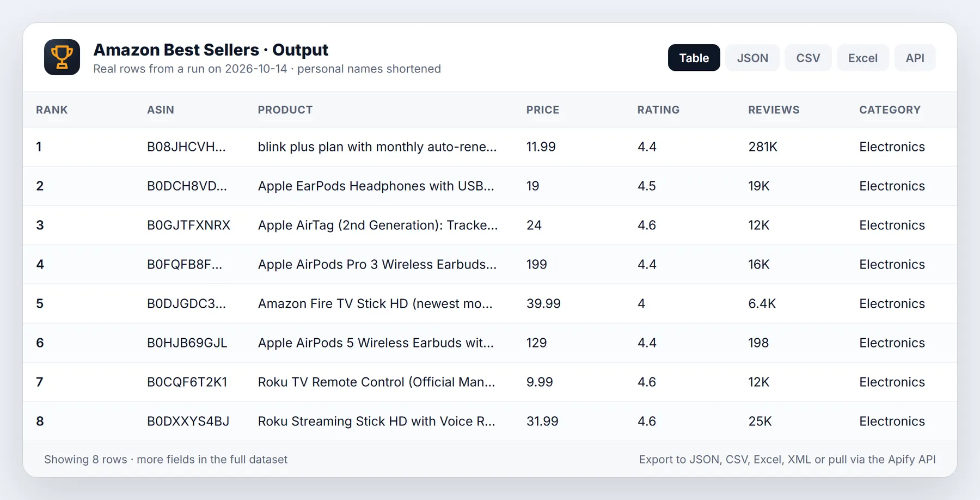Image resolution: width=980 pixels, height=500 pixels.
Task: Click the price 199 cell
Action: click(536, 264)
